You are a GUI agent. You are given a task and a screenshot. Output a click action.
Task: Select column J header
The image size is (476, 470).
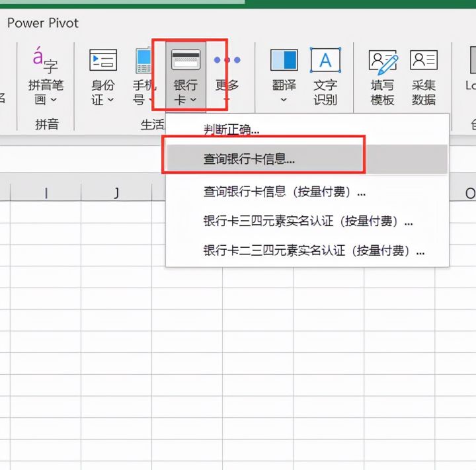[x=116, y=193]
